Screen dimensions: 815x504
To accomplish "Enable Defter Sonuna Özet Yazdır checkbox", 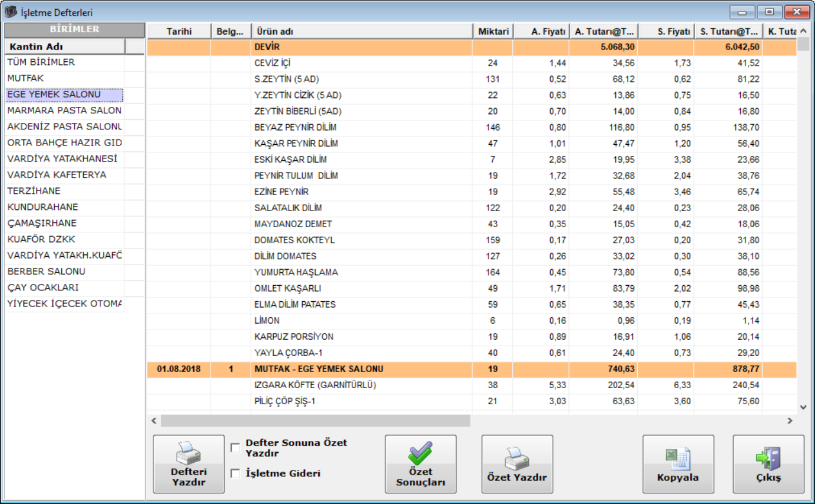I will [236, 447].
